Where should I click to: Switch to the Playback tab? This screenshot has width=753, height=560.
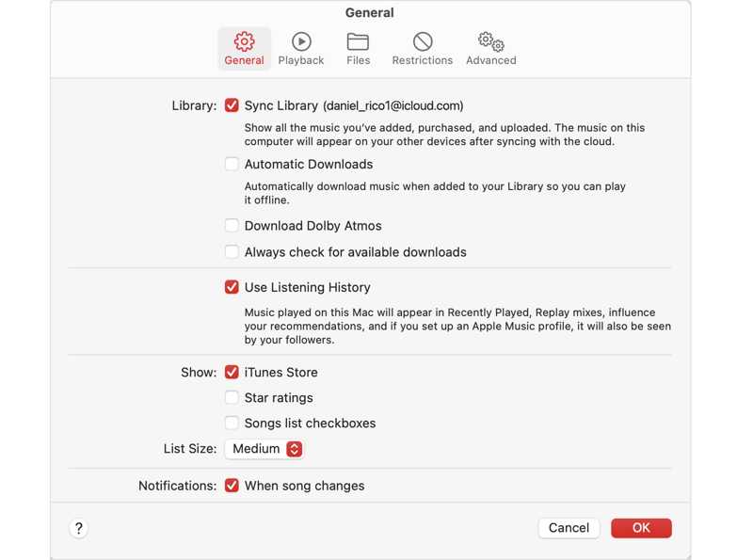301,47
